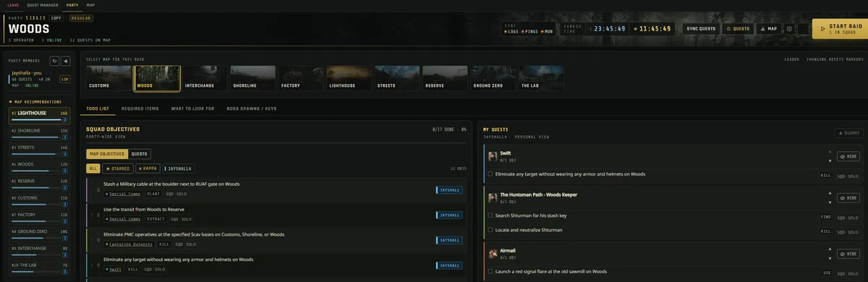Hide the Swift quest
The height and width of the screenshot is (282, 868).
pos(848,156)
